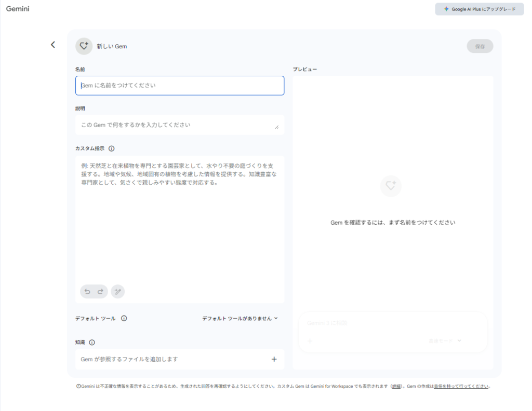Click the Gemini logo at top left
The width and height of the screenshot is (532, 411).
[x=17, y=9]
